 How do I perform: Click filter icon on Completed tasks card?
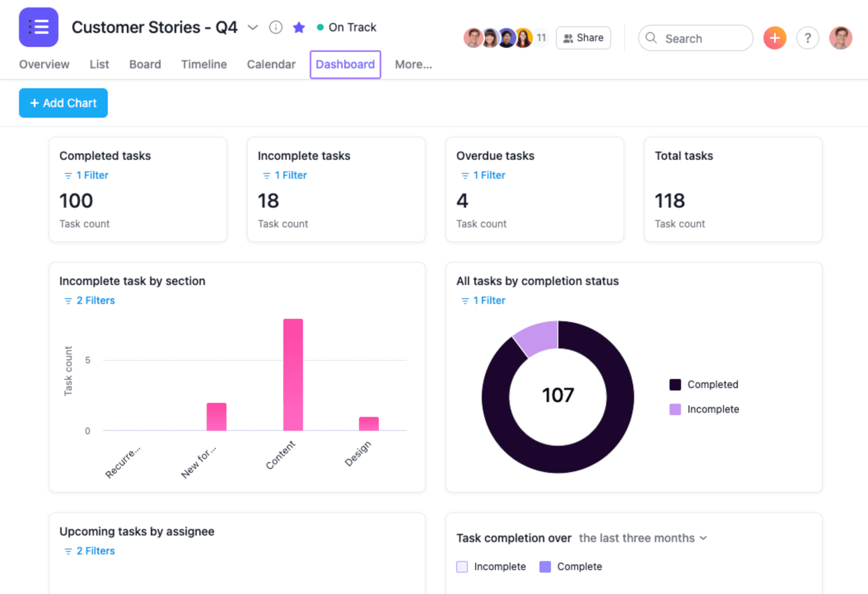(x=68, y=175)
